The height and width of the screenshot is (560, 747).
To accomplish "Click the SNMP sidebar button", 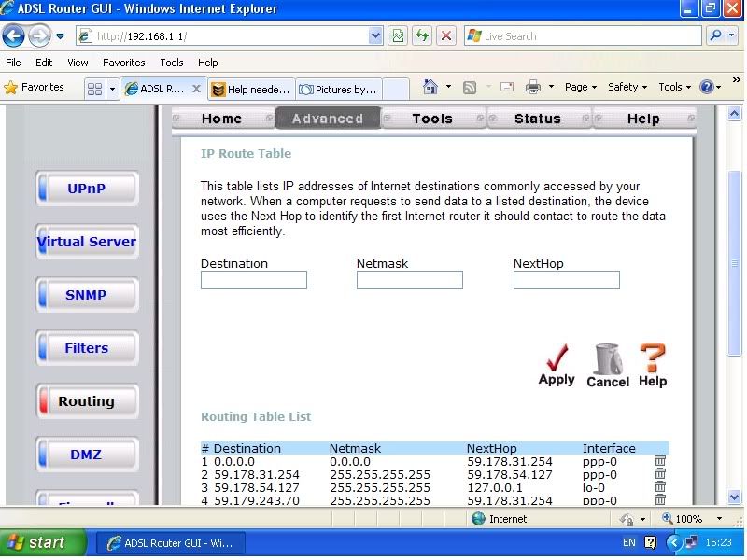I will pyautogui.click(x=87, y=295).
